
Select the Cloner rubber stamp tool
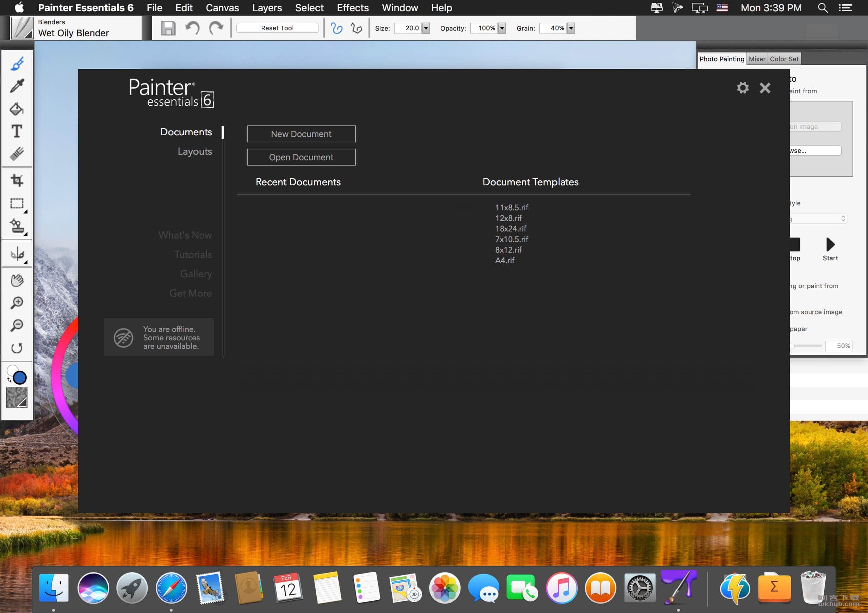click(17, 226)
